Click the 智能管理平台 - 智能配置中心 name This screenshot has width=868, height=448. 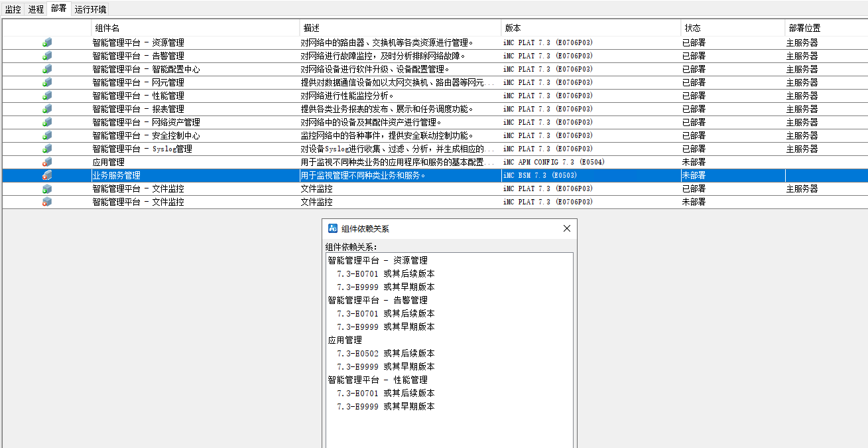click(x=146, y=69)
